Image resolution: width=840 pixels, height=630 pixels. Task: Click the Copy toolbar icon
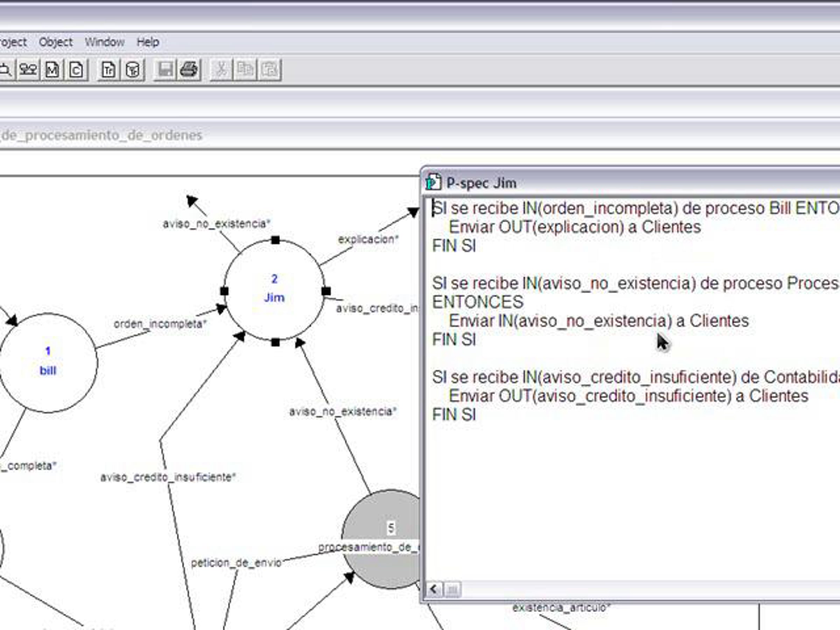coord(245,70)
